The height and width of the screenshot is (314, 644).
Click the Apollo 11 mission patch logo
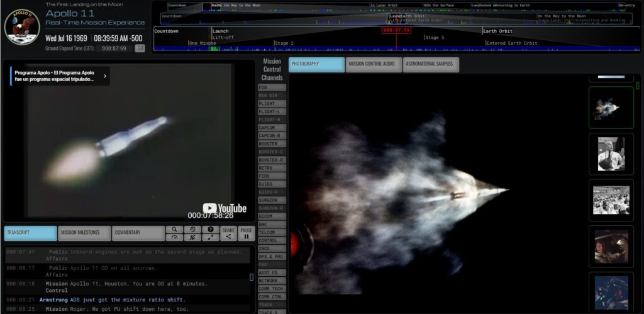[x=22, y=27]
